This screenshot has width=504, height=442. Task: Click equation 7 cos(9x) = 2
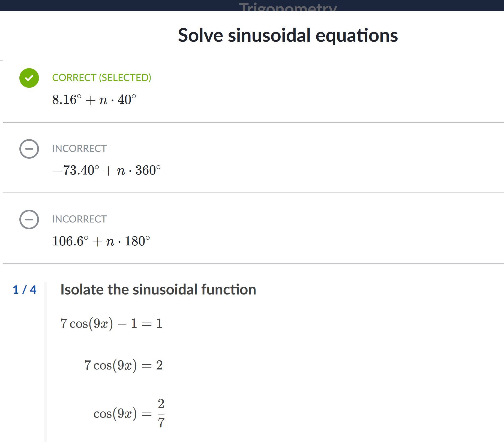(124, 365)
